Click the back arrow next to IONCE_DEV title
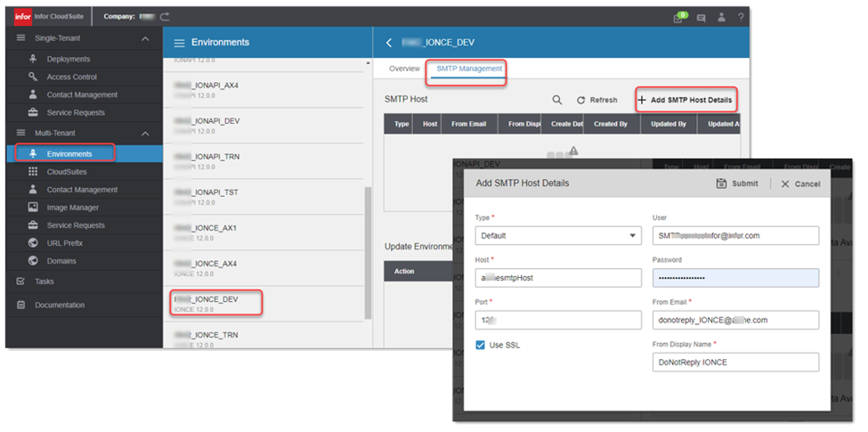Viewport: 868px width, 432px height. (x=389, y=43)
